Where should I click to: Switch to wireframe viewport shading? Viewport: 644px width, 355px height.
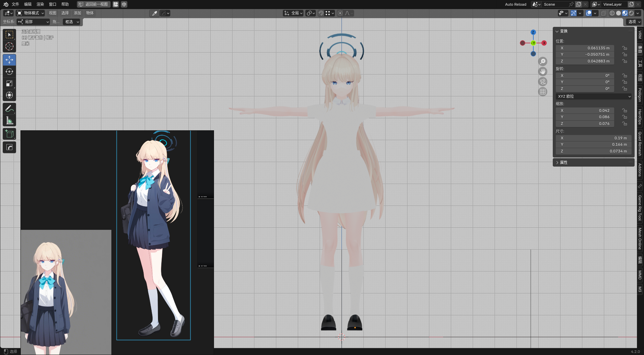pos(612,13)
